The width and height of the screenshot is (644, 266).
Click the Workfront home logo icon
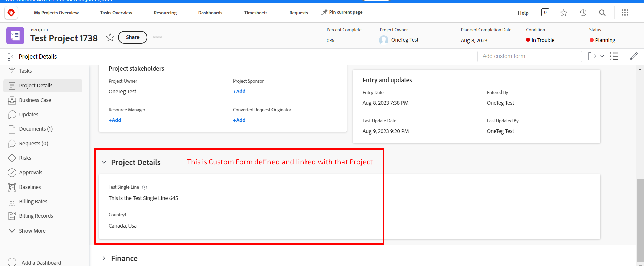click(11, 13)
